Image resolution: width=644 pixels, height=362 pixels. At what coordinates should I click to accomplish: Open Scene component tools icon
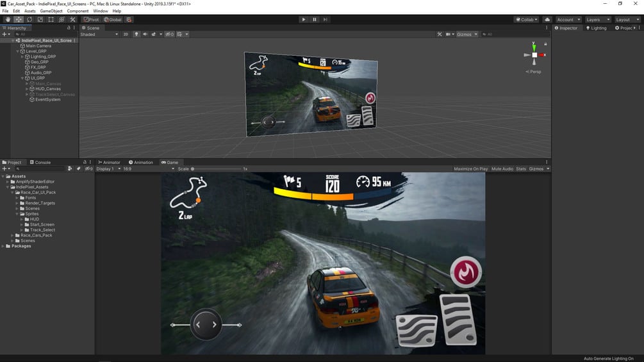pos(440,35)
